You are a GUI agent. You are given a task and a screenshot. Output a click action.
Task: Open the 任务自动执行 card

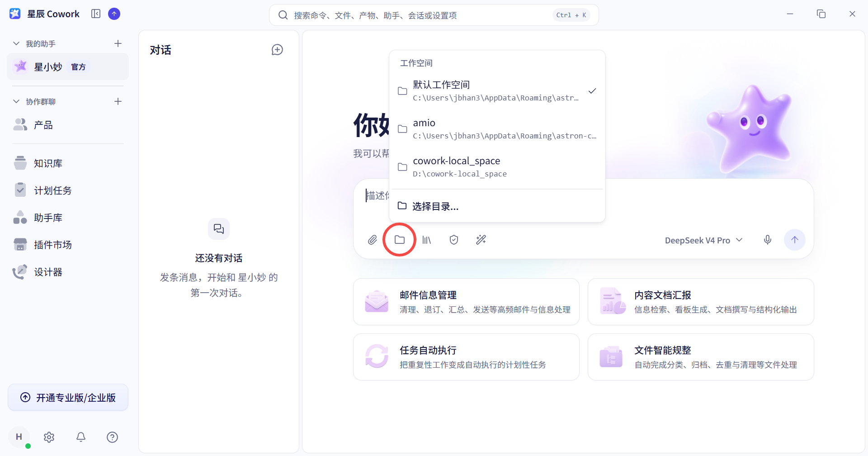coord(466,357)
